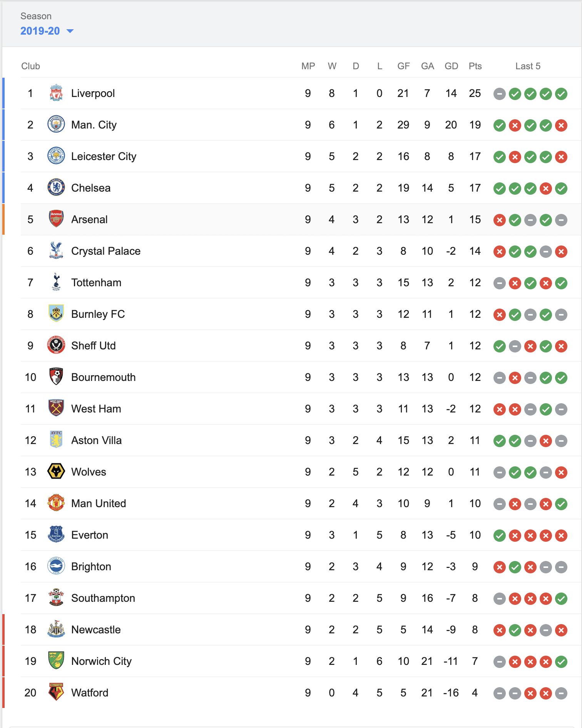Click Man. City's latest loss result icon
582x728 pixels.
[561, 125]
